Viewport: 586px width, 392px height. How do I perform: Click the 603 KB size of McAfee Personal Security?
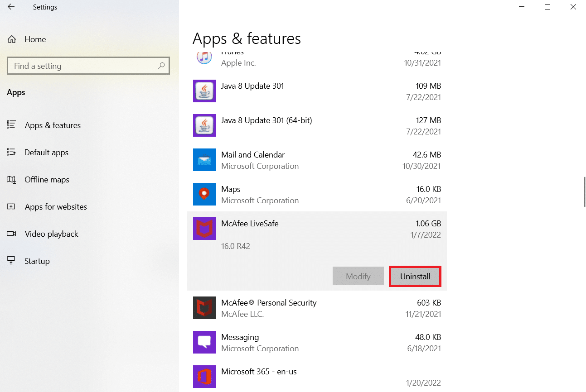click(429, 303)
